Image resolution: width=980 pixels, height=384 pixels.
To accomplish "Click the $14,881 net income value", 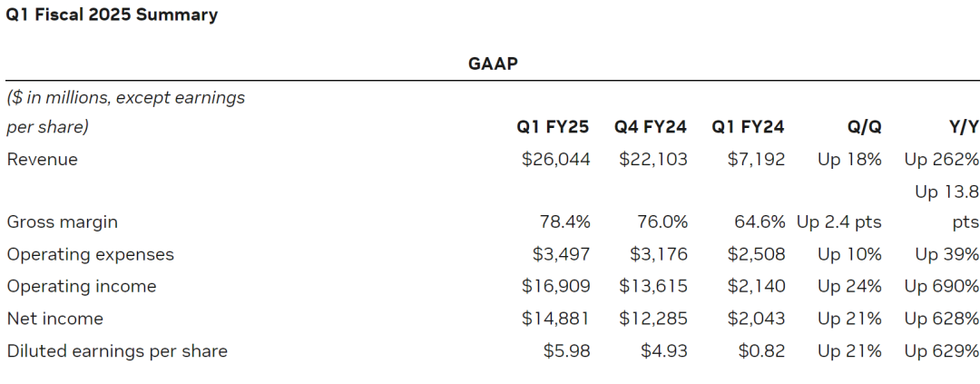I will click(555, 319).
